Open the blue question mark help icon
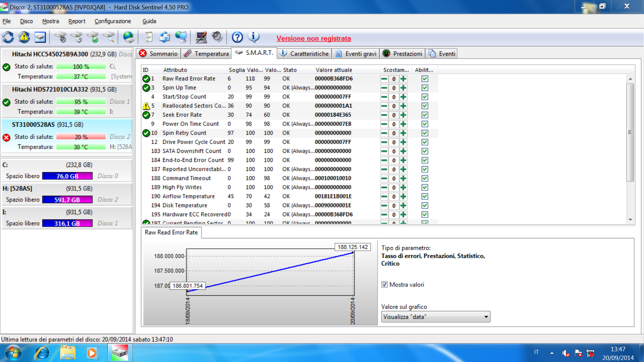 (x=237, y=37)
